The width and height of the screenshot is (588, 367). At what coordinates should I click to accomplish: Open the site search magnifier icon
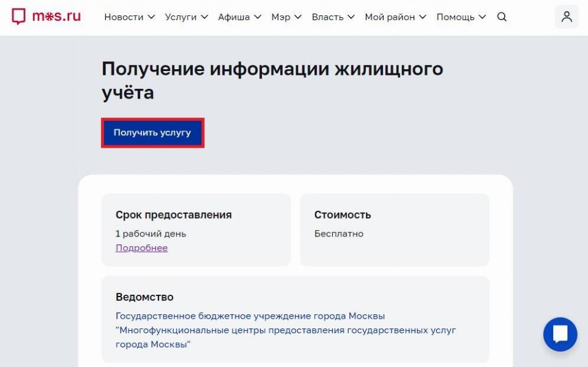pos(502,17)
